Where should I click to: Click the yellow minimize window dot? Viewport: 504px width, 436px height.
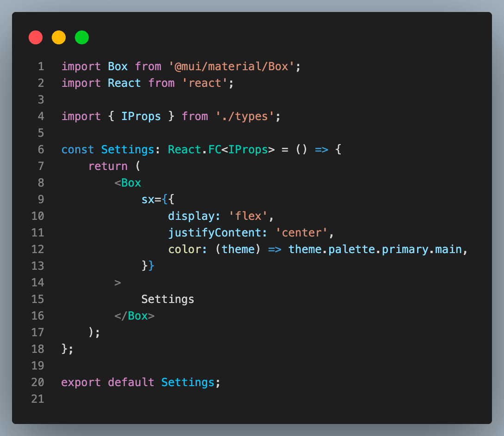coord(59,37)
